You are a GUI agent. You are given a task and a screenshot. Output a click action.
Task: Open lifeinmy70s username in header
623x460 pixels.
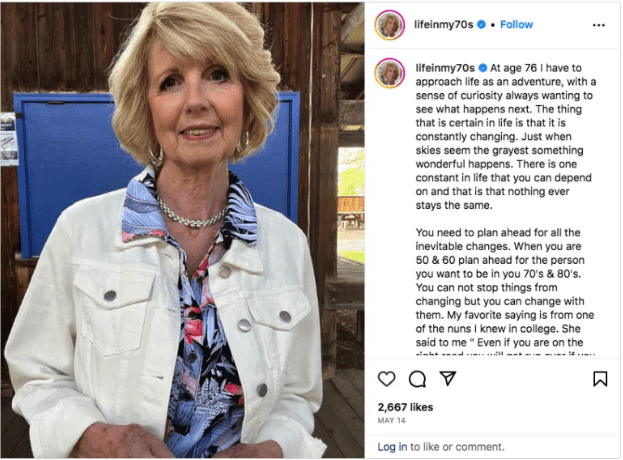point(443,25)
